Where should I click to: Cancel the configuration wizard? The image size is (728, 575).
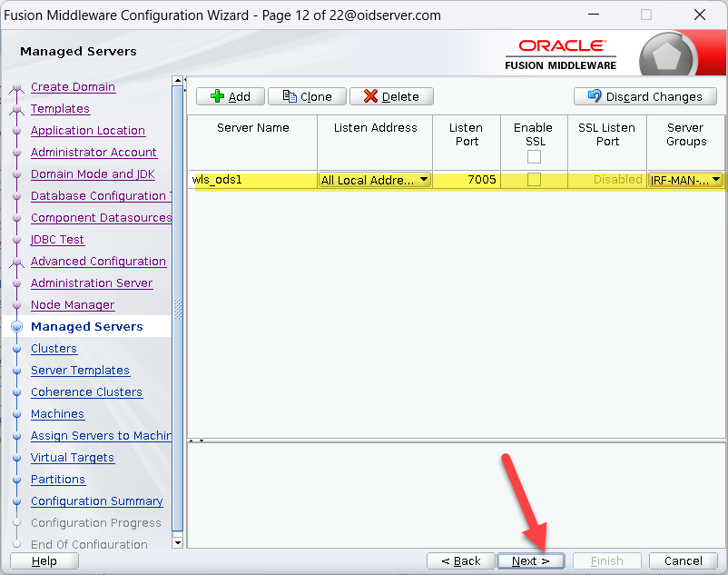pyautogui.click(x=683, y=561)
